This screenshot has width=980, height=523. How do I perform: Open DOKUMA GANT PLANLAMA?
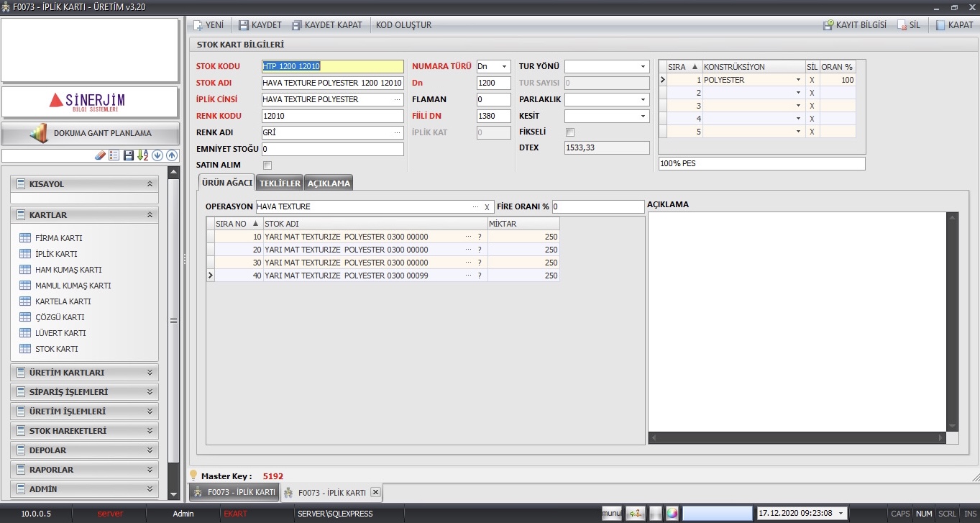[x=90, y=133]
